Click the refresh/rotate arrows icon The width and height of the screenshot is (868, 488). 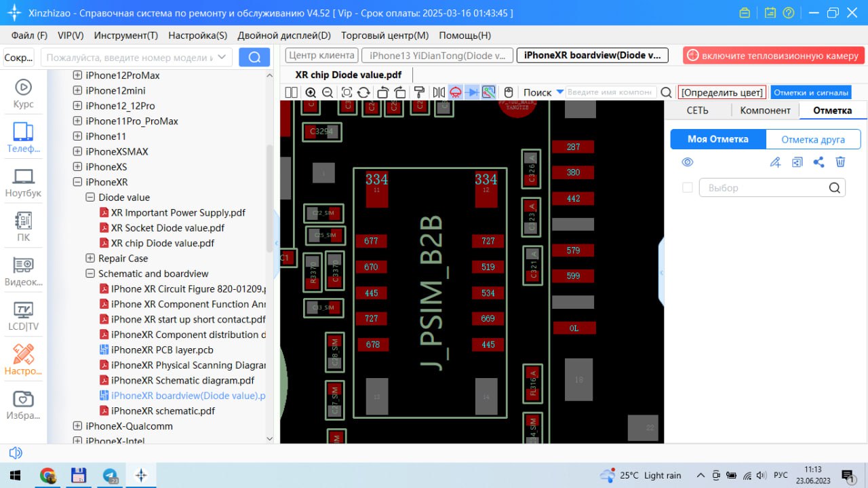tap(363, 92)
